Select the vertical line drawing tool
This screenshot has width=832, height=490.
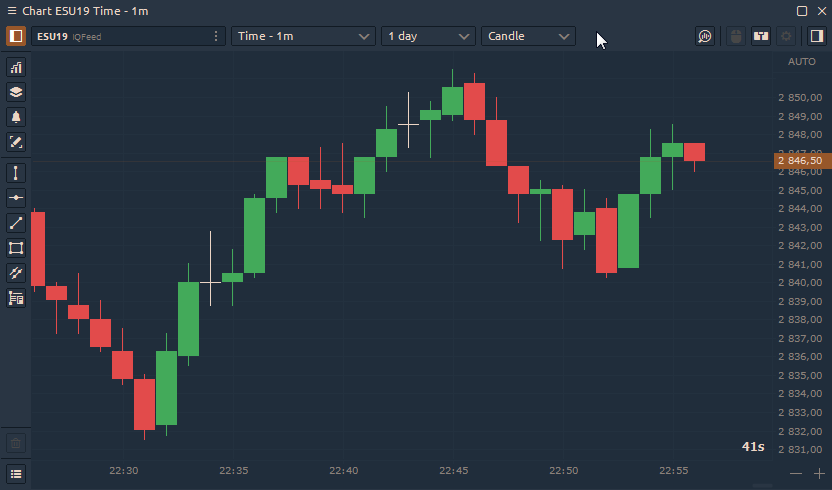[16, 173]
